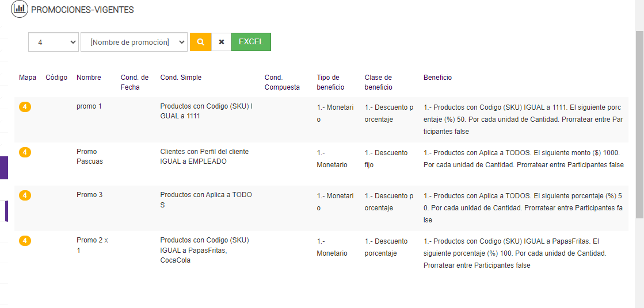The height and width of the screenshot is (308, 644).
Task: Click the orange map badge for promo 1
Action: click(25, 107)
